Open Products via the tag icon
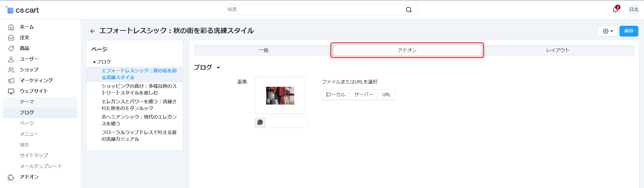 [x=11, y=49]
